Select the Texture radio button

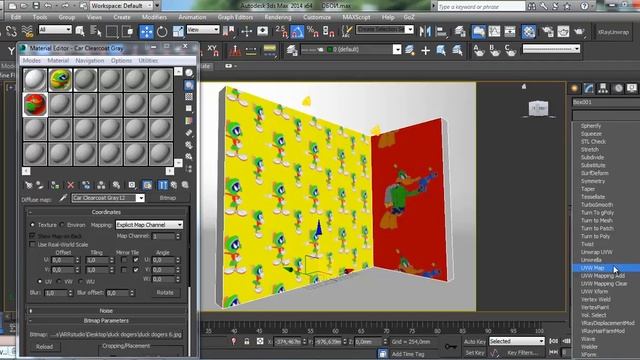pos(33,225)
